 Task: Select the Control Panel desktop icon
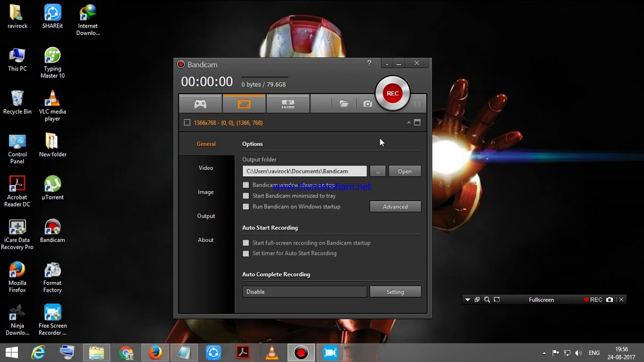click(x=17, y=149)
